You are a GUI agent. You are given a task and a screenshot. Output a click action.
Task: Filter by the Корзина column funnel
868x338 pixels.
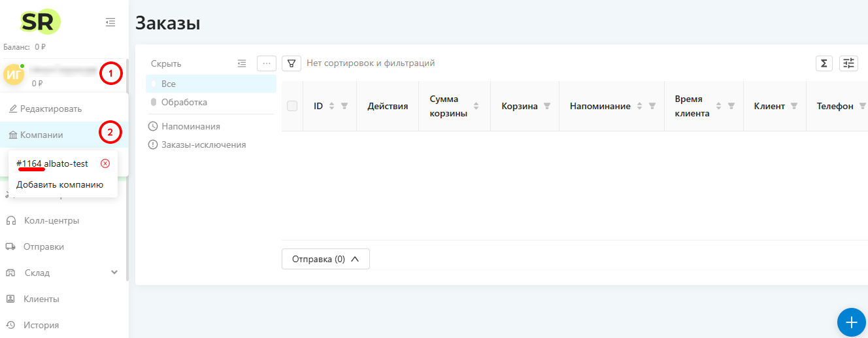pos(548,106)
